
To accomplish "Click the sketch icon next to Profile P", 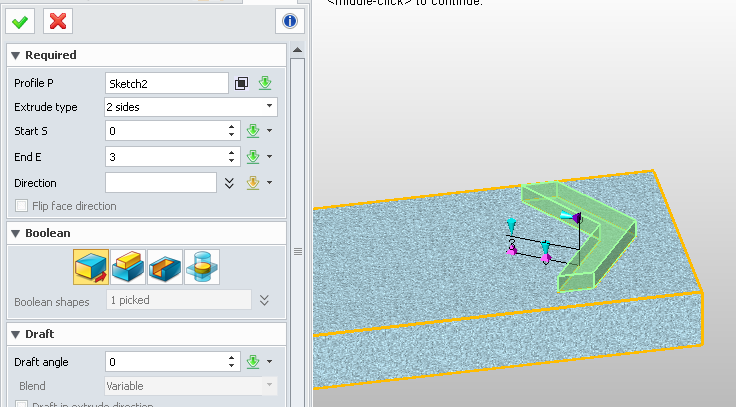I will [241, 84].
